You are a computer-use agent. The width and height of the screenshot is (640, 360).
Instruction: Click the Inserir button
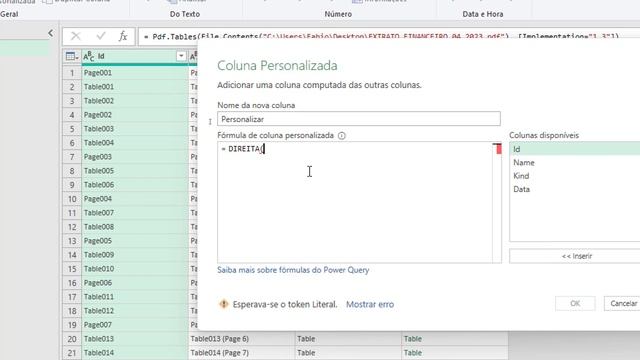(576, 256)
